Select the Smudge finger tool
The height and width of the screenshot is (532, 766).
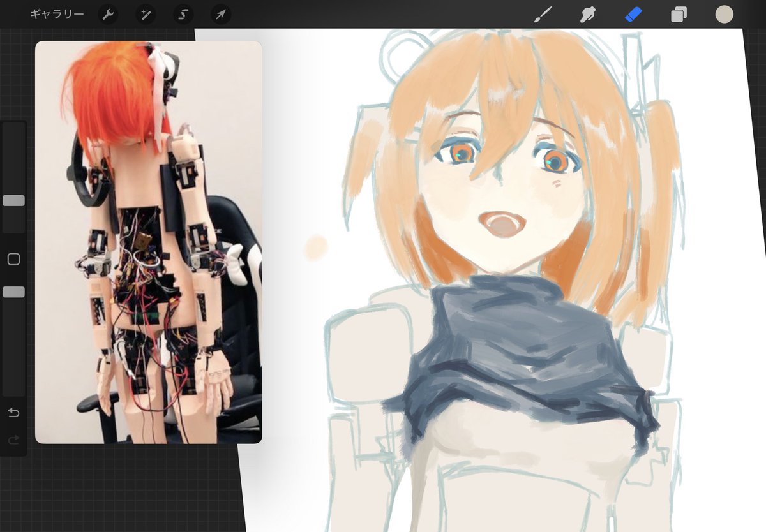[x=587, y=14]
